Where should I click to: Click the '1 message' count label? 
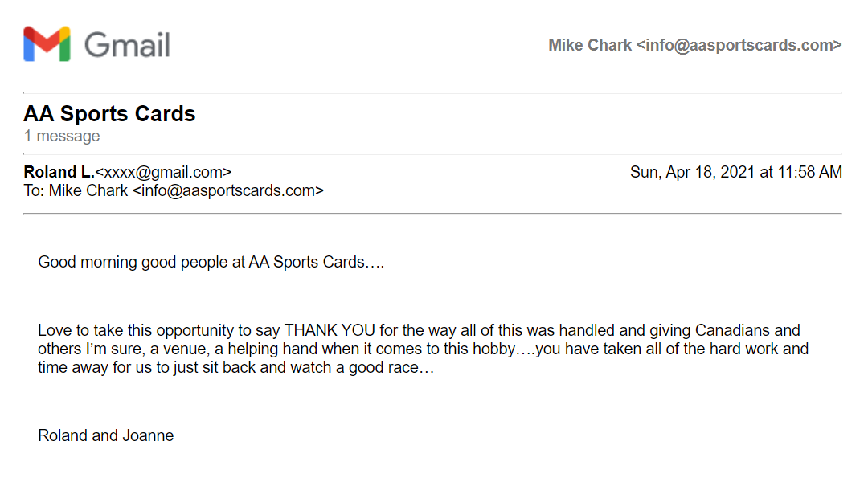click(x=61, y=136)
